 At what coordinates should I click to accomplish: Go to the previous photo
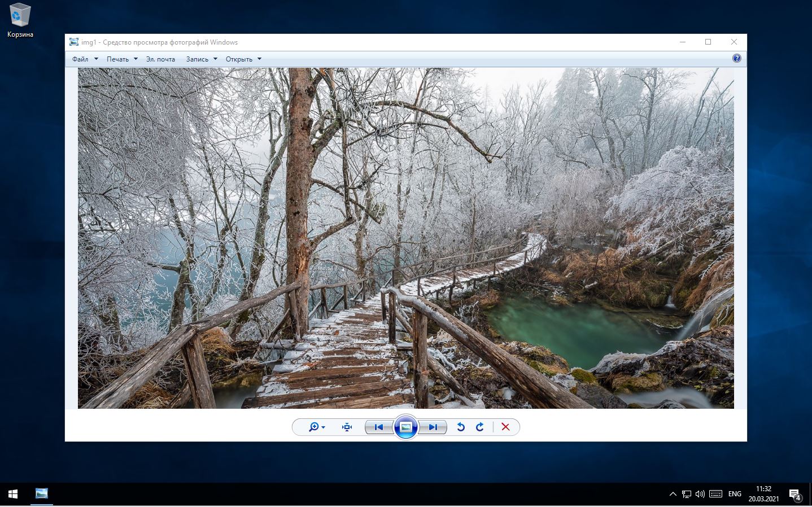pos(379,427)
